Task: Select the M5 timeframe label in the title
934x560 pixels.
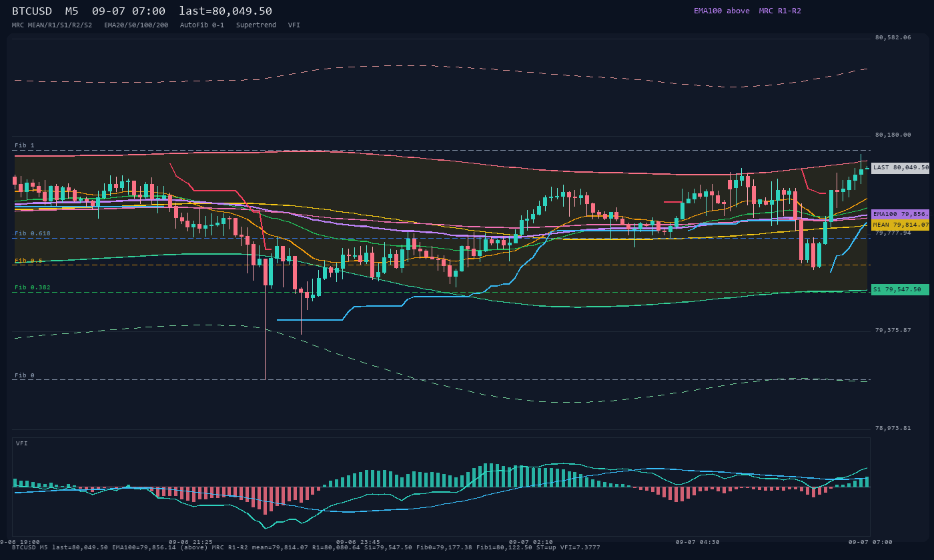Action: (x=71, y=11)
